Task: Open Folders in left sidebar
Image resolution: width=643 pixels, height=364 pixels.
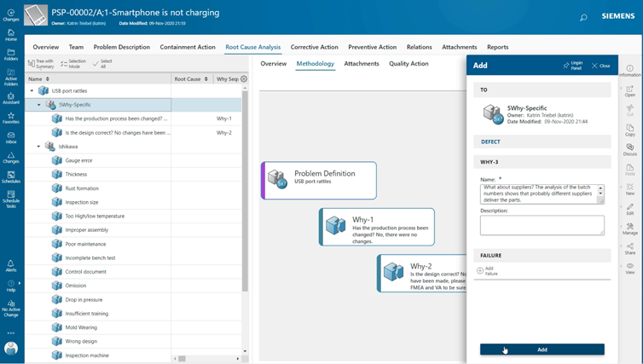Action: [x=11, y=55]
